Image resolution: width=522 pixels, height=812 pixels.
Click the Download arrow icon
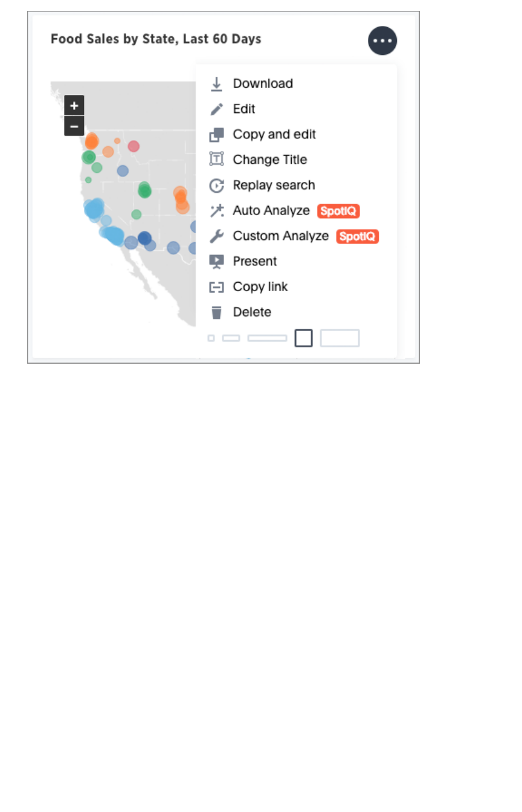coord(216,84)
